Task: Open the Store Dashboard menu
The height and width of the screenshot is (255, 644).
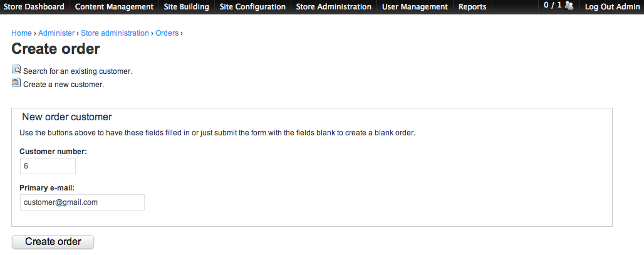Action: (x=34, y=7)
